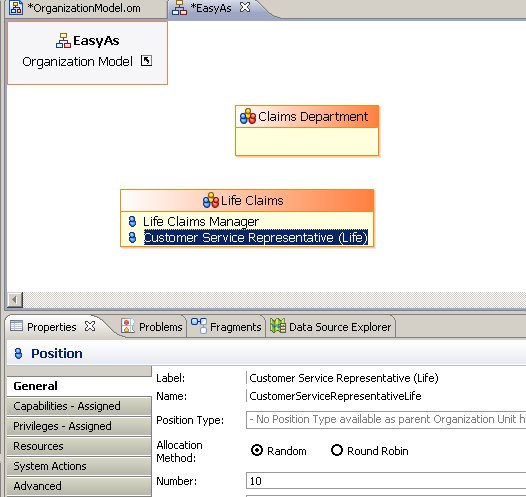Click the EasyAs organization model icon

click(x=63, y=41)
